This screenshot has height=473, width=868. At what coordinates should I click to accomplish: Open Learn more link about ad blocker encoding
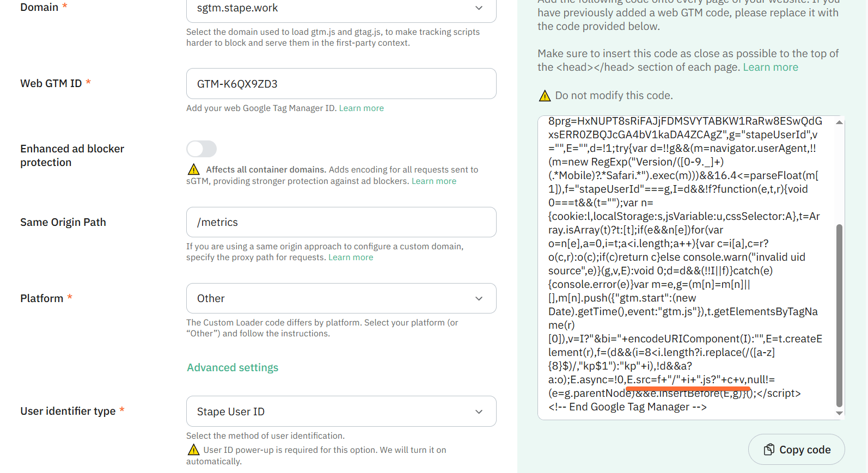click(x=434, y=181)
